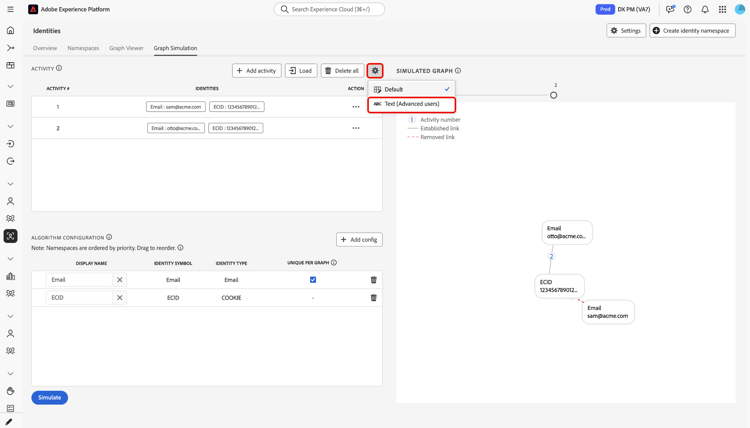Open the gear view options dropdown

tap(375, 71)
